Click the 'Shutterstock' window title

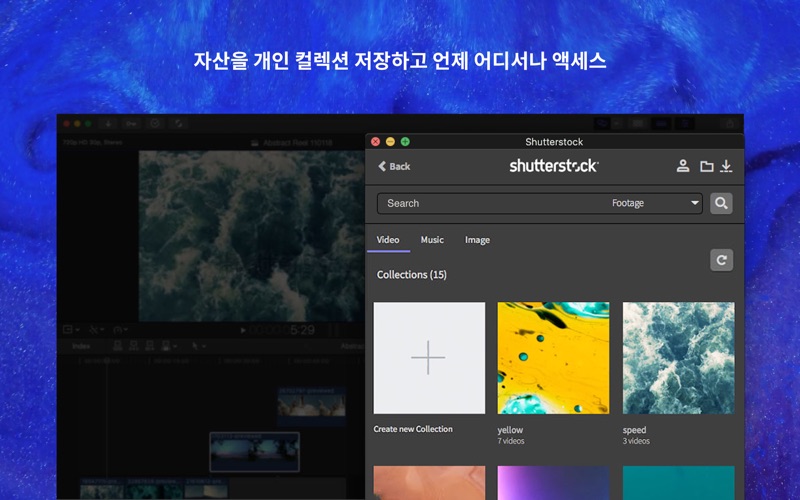(554, 142)
